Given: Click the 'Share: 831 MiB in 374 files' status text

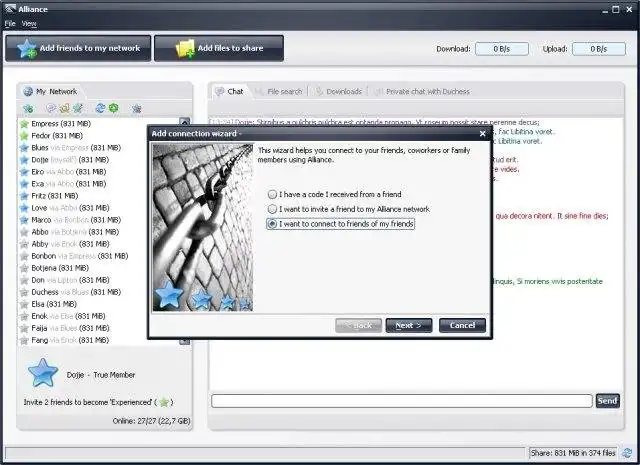Looking at the screenshot, I should pyautogui.click(x=573, y=453).
